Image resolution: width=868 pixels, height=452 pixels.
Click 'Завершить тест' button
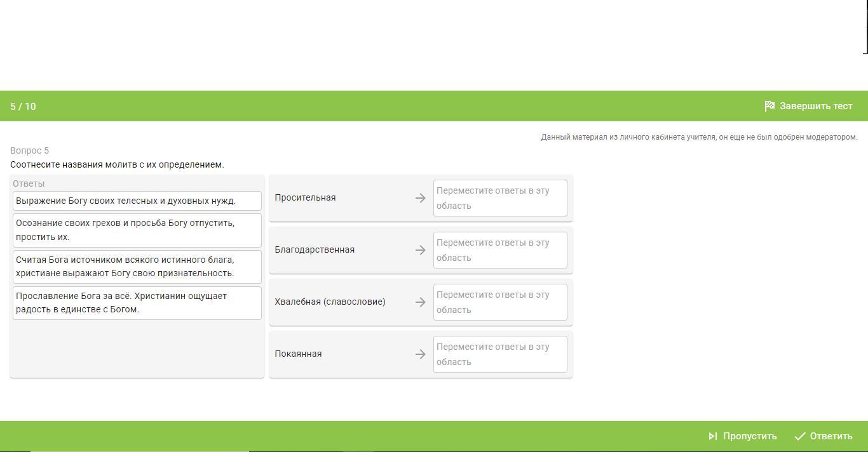tap(808, 106)
